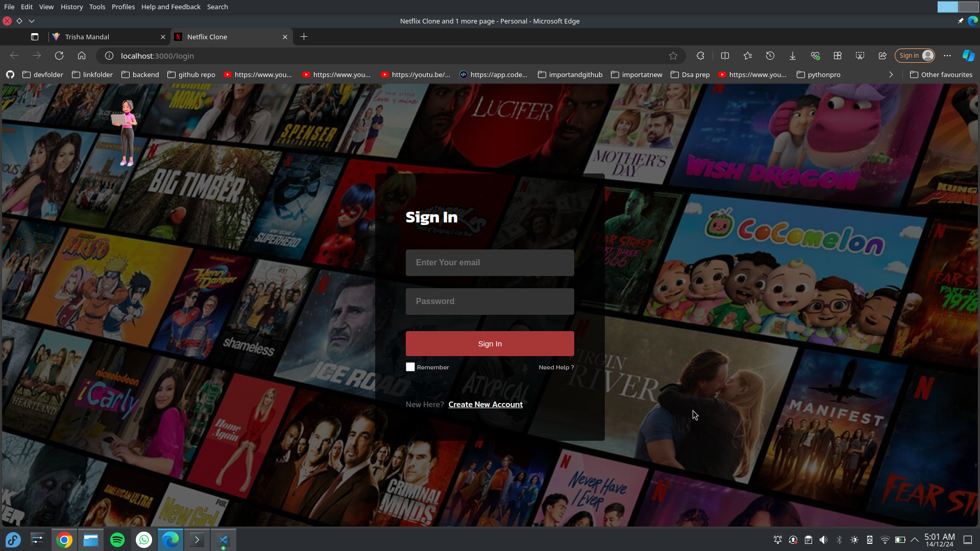Open Spotify from the taskbar
The image size is (980, 551).
click(117, 540)
